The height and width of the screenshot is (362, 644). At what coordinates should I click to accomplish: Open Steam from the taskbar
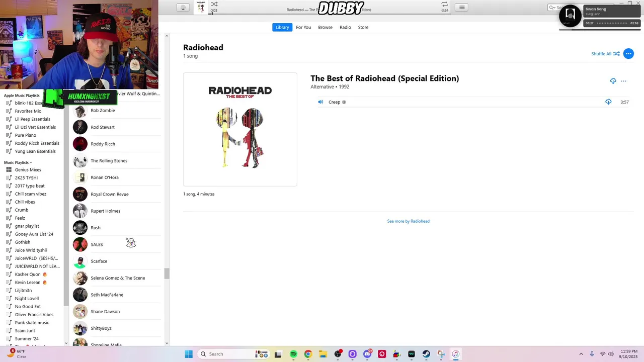426,354
